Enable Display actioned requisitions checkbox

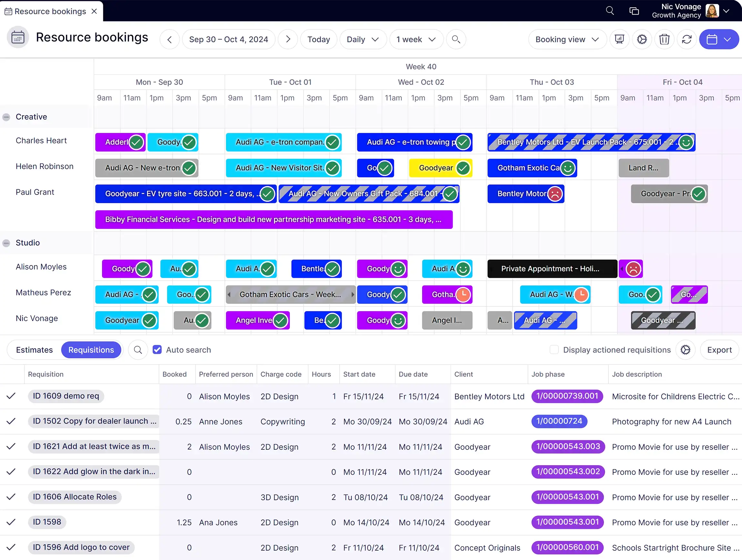554,350
